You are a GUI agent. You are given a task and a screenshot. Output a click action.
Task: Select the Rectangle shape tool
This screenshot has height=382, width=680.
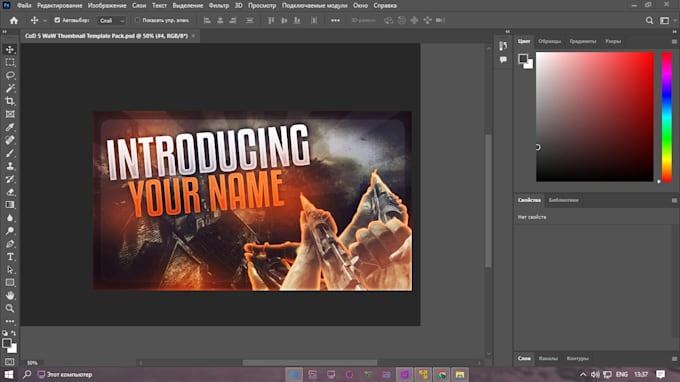(x=10, y=283)
